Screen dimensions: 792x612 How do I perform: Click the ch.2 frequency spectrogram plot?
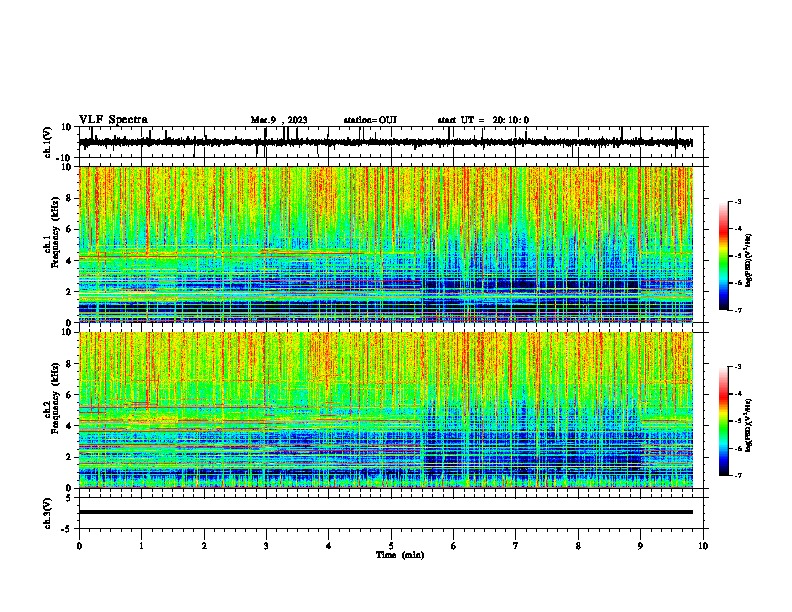386,410
